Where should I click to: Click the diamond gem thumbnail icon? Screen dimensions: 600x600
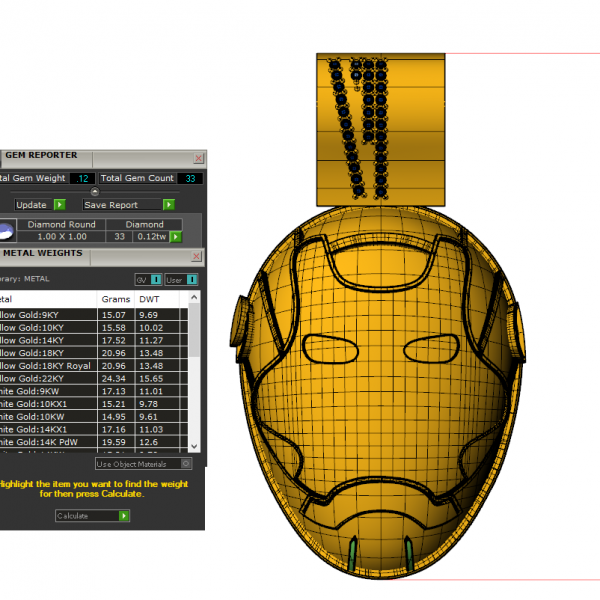[x=5, y=231]
